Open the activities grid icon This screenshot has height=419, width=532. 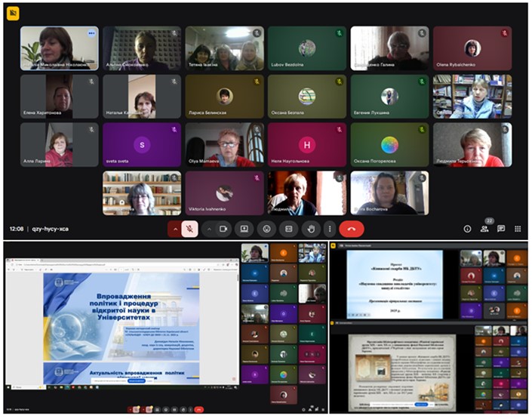[x=518, y=229]
